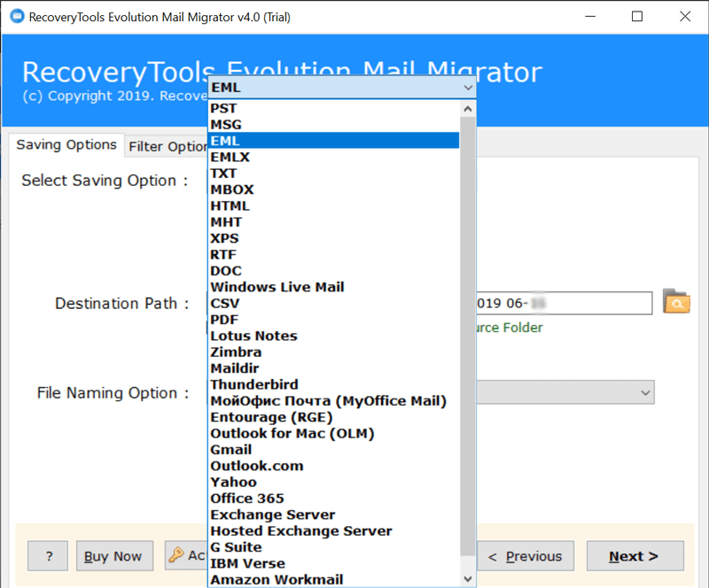709x588 pixels.
Task: Click the dropdown list scrollbar thumb
Action: pos(468,337)
